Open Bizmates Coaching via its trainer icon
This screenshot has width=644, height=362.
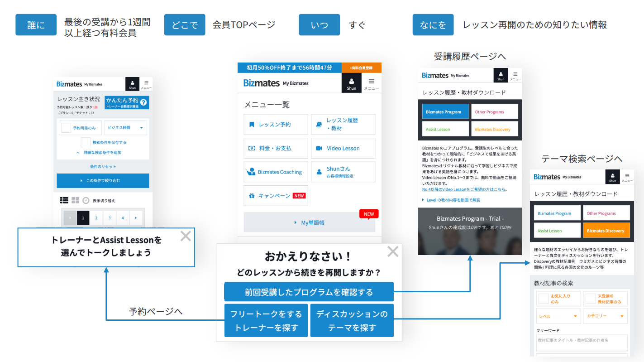(252, 172)
